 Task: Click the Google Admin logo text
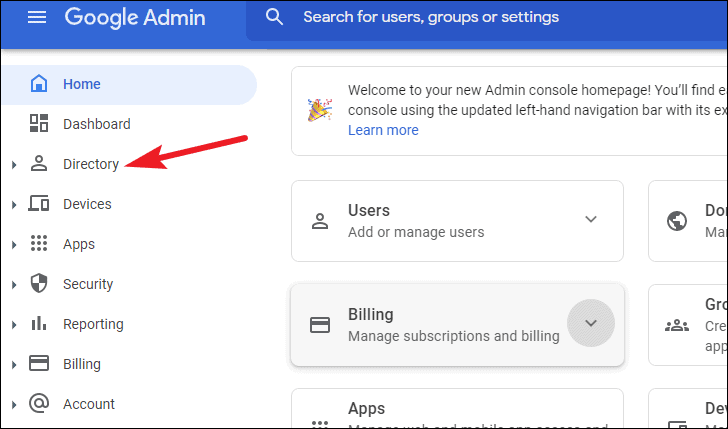[x=135, y=17]
